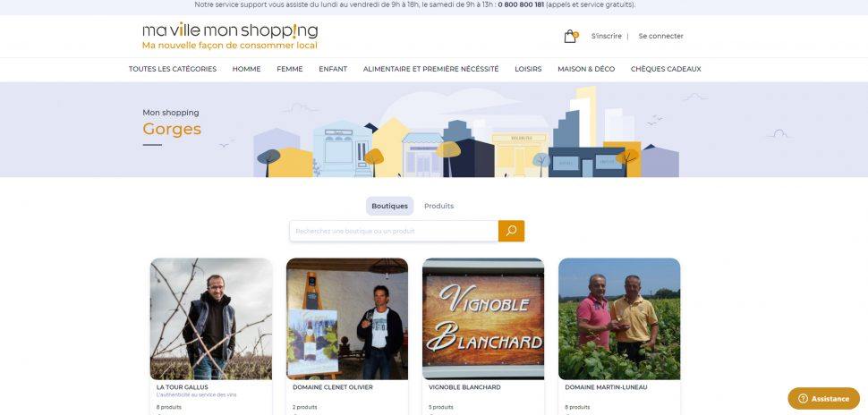This screenshot has width=868, height=415.
Task: Open the Maison & Déco category
Action: pos(586,69)
